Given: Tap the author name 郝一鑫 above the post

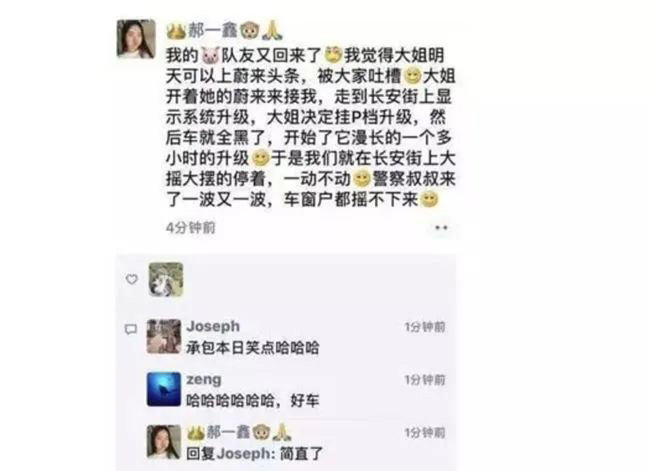Looking at the screenshot, I should (x=213, y=30).
